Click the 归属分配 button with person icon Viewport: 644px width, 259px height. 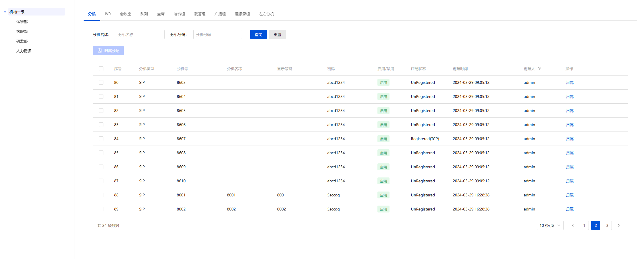point(108,51)
